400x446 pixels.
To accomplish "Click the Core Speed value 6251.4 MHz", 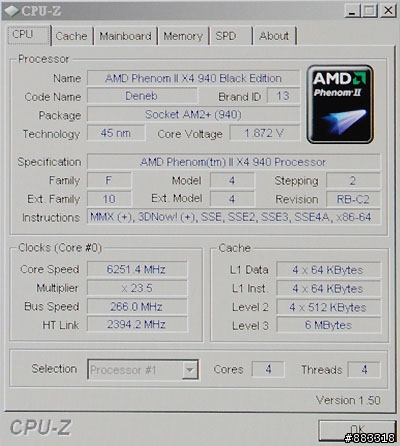I will pos(137,269).
